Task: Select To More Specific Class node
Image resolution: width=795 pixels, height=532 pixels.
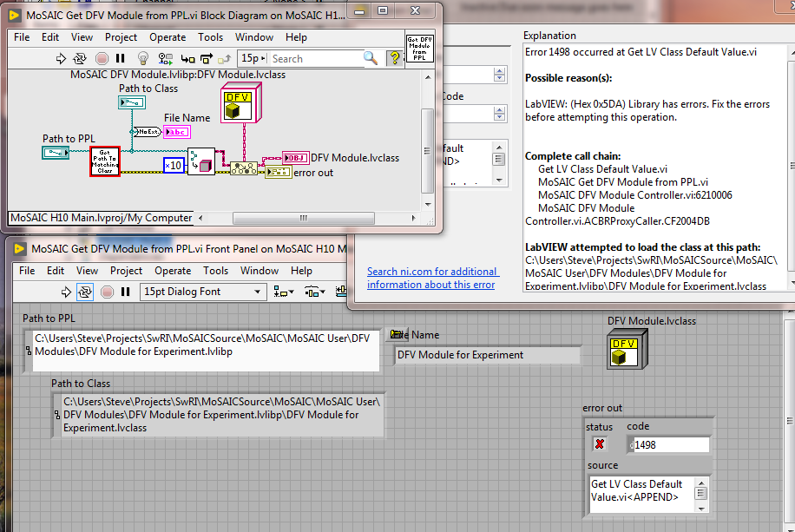Action: click(x=244, y=168)
